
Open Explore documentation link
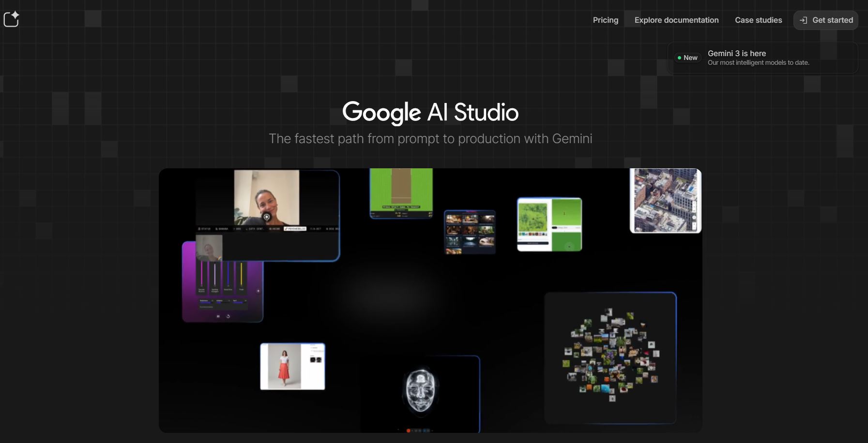pos(676,20)
